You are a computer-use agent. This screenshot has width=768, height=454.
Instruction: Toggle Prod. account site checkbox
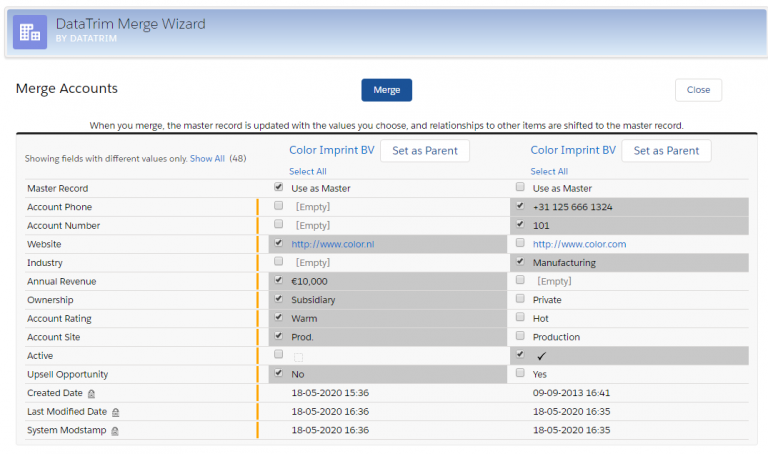(279, 335)
